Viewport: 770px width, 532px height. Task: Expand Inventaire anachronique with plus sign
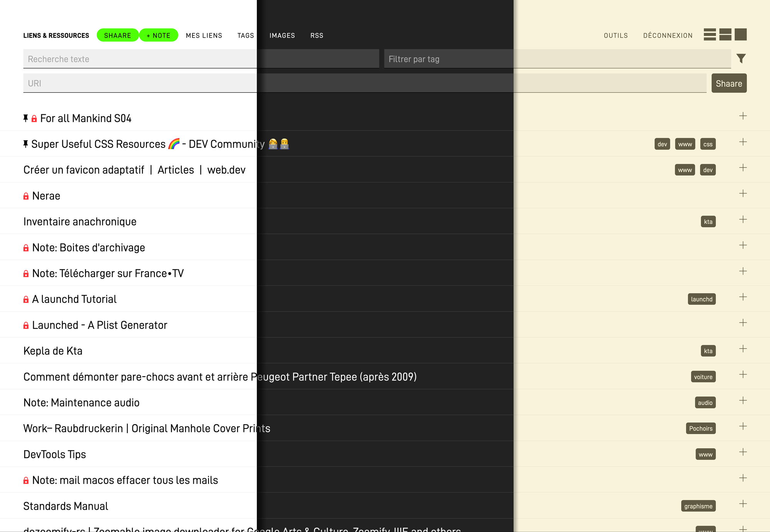[743, 219]
